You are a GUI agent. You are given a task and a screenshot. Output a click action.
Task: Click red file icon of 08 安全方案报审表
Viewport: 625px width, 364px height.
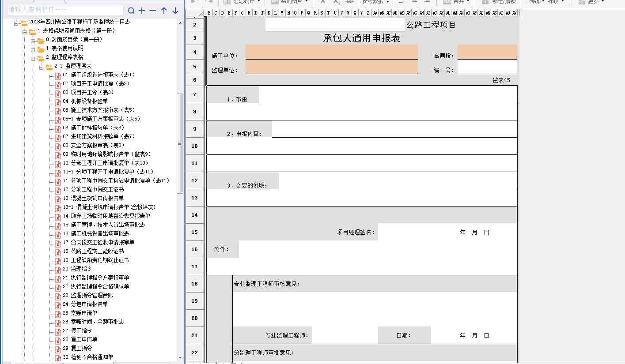pyautogui.click(x=58, y=146)
